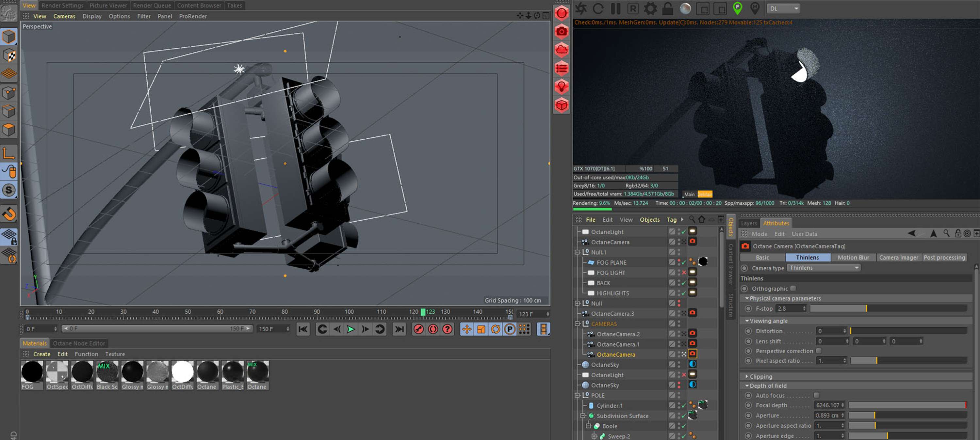Screen dimensions: 980x440
Task: Enable Perspective correction checkbox
Action: click(x=819, y=351)
